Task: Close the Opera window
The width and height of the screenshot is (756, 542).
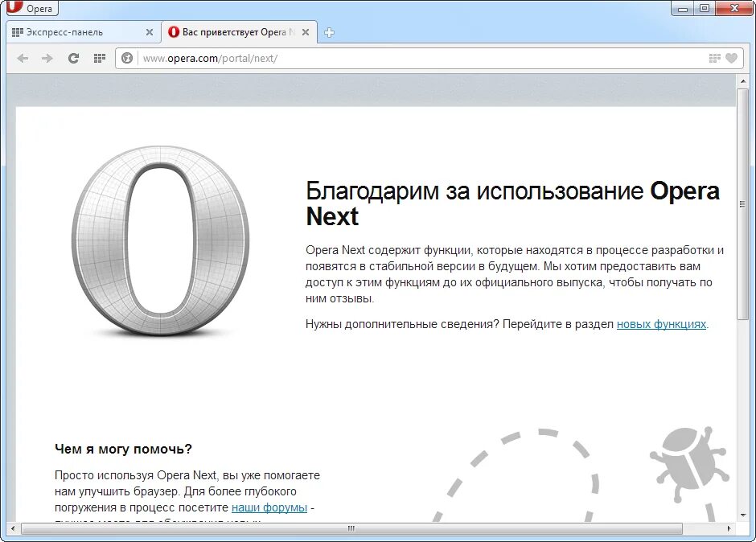Action: (734, 8)
